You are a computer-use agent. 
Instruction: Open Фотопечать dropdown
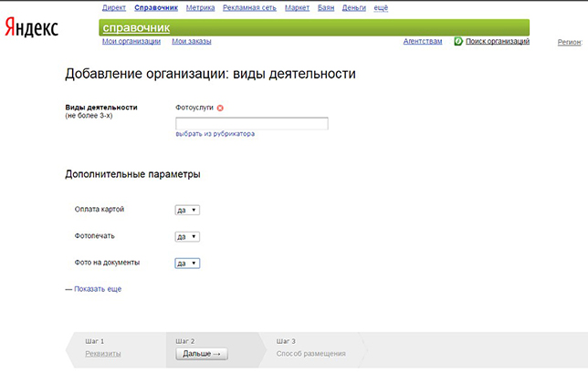pos(187,236)
